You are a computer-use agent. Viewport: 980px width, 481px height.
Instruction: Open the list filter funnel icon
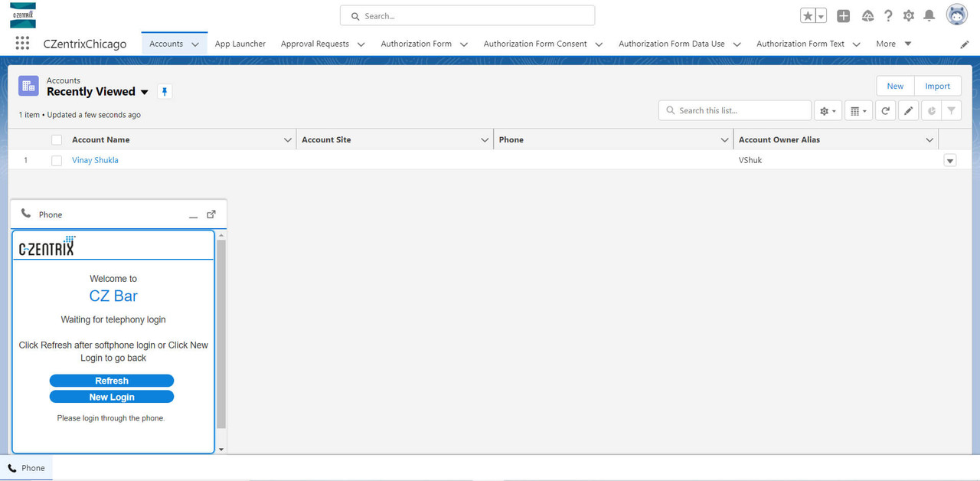951,111
